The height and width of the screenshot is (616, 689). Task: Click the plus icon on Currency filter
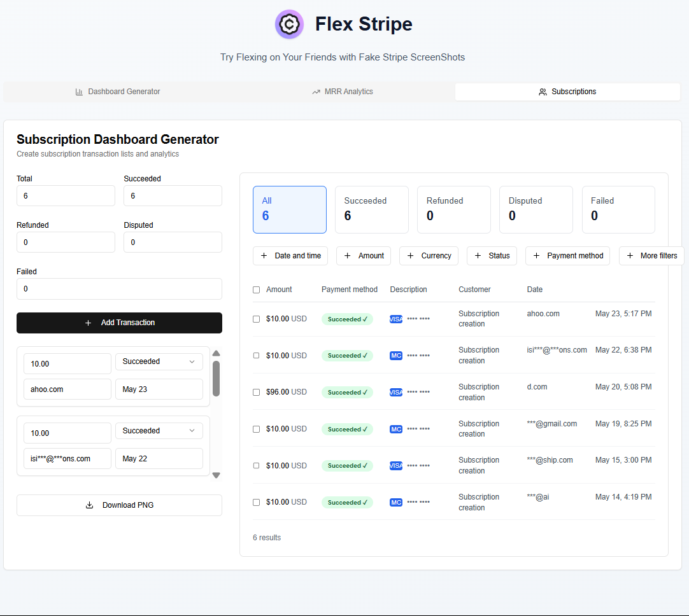(411, 256)
